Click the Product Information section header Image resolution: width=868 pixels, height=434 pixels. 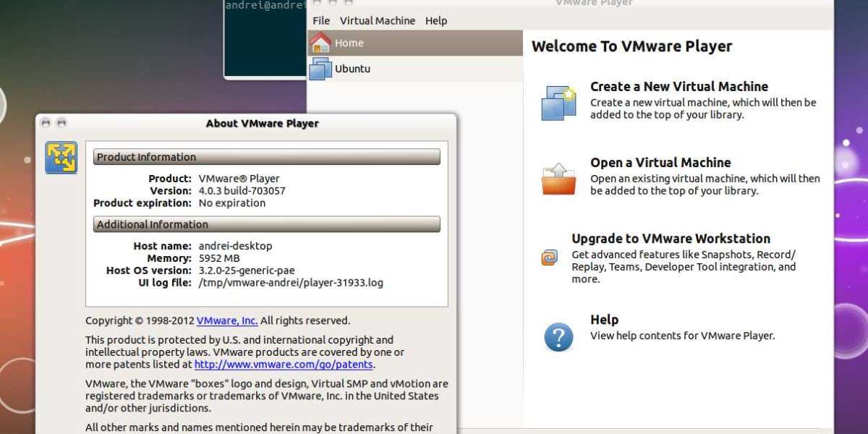pos(266,157)
